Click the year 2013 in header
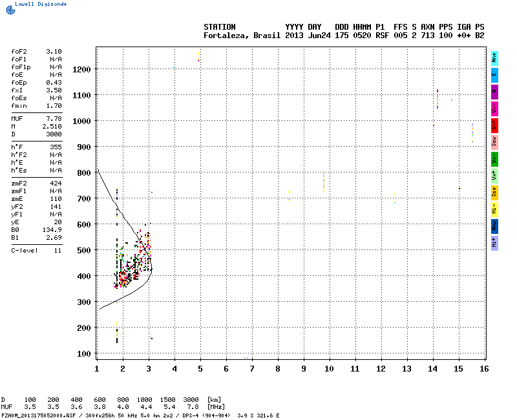Screen dimensions: 517x420 [294, 36]
